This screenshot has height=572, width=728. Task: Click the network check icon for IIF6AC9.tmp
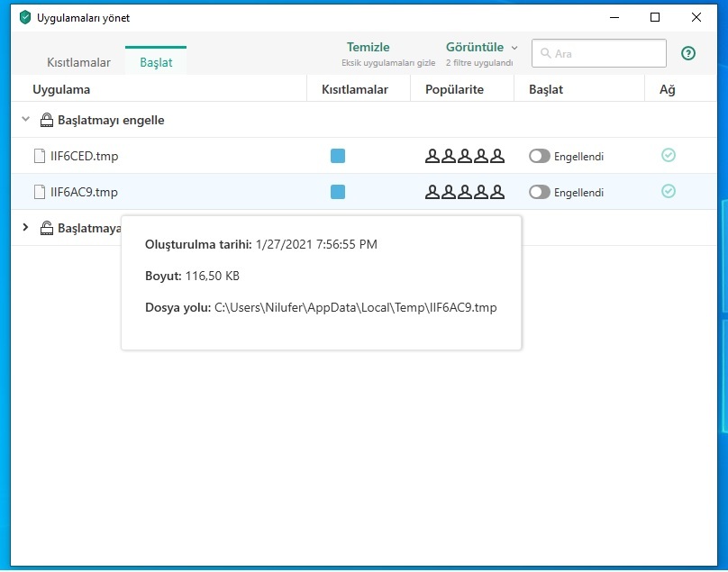pos(668,191)
